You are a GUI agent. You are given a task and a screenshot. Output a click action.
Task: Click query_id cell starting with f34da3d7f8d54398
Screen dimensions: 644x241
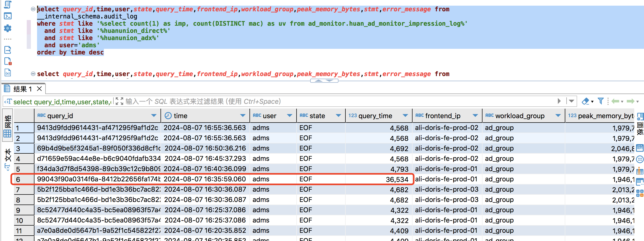pos(98,169)
